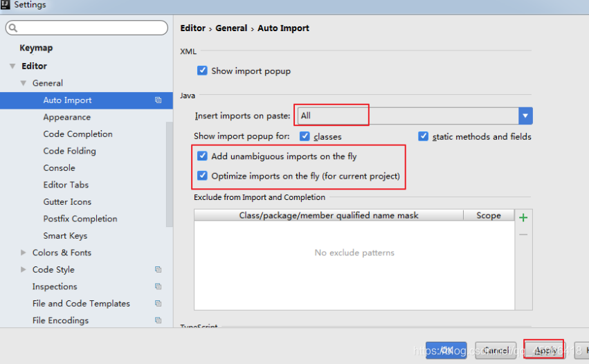Open Code Completion settings page
Viewport: 589px width, 364px height.
pos(78,134)
